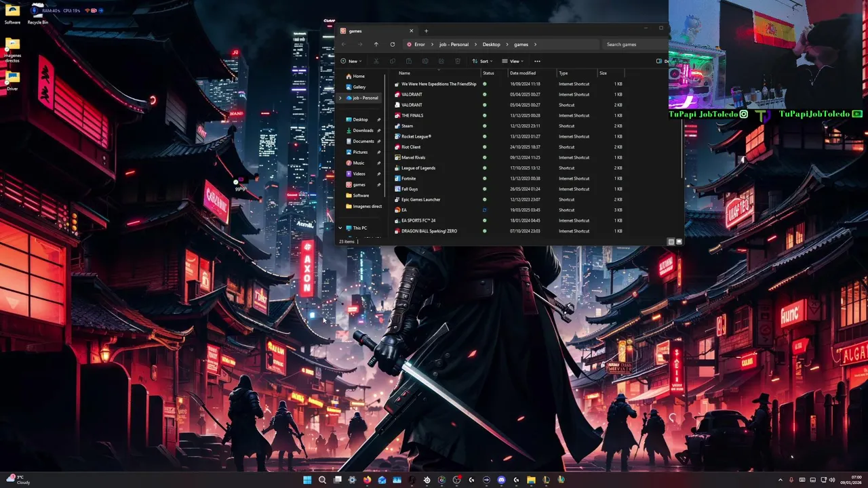Select the Fall Guys file row
868x488 pixels.
pyautogui.click(x=509, y=189)
